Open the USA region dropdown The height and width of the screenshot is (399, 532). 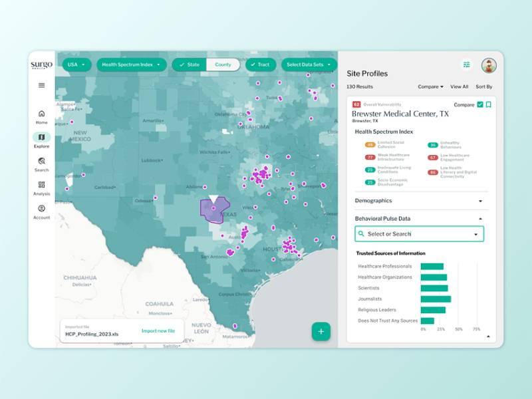(76, 65)
